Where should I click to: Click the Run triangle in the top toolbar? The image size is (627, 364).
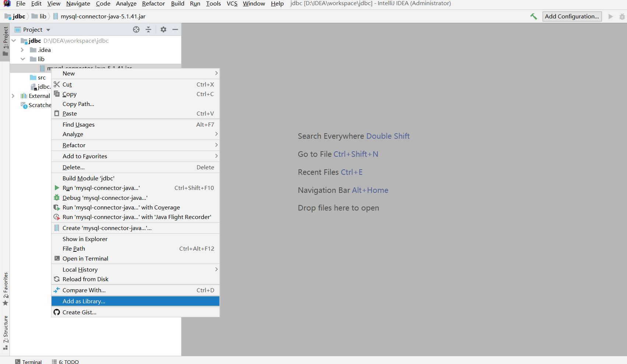[610, 17]
